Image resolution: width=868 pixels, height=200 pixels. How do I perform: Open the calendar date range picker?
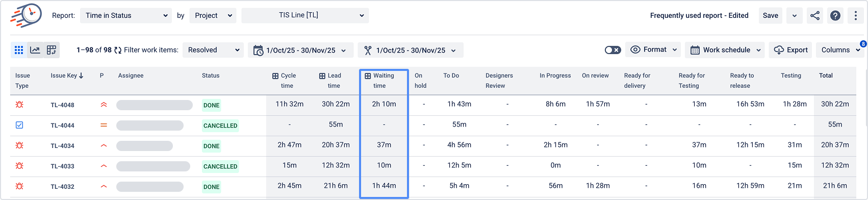point(301,50)
